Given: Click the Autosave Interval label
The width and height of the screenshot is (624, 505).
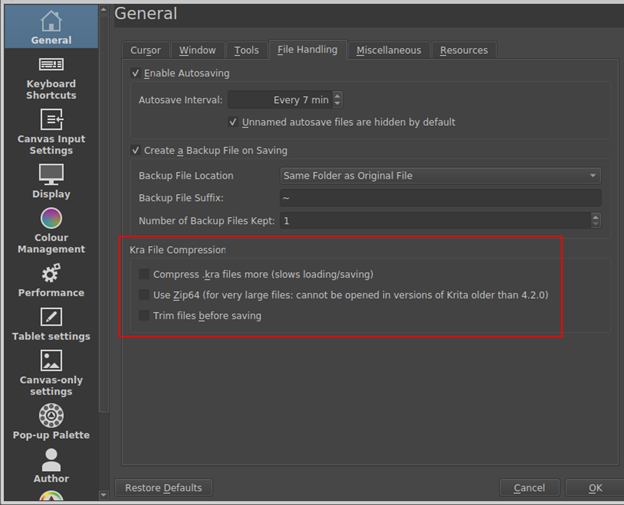Looking at the screenshot, I should click(180, 100).
